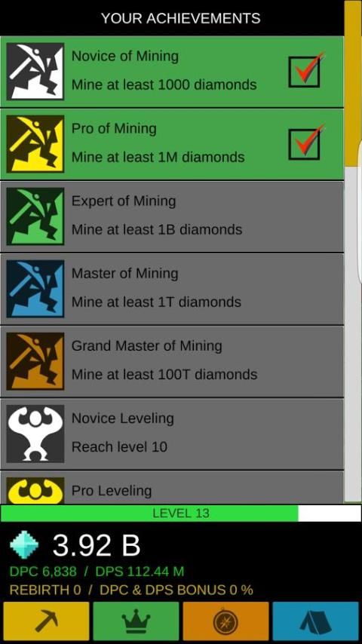Open the tent camp tab
Viewport: 362px width, 644px height.
(x=315, y=621)
